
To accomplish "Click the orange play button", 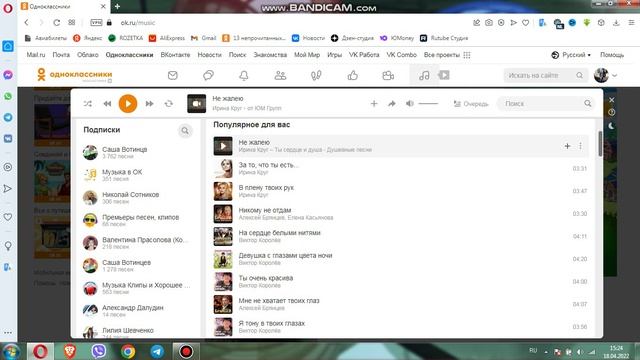I will [x=128, y=104].
